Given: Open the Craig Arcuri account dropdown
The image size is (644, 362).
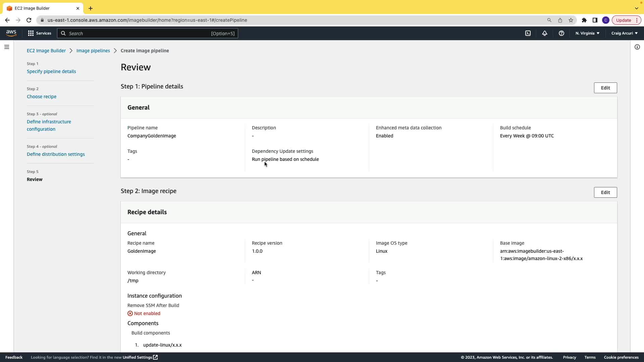Looking at the screenshot, I should click(624, 33).
